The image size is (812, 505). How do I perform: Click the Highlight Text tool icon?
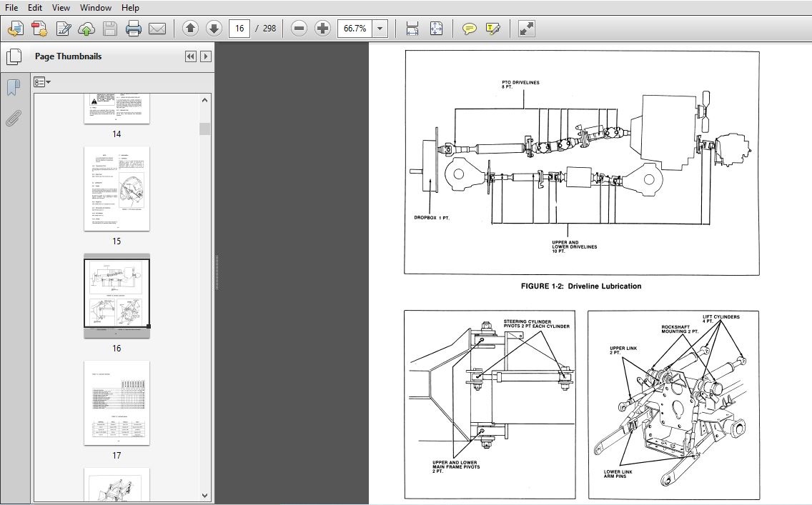coord(493,29)
